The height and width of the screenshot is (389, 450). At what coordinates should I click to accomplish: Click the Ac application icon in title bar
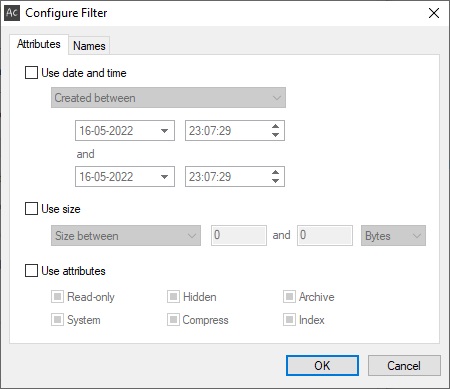pos(12,13)
